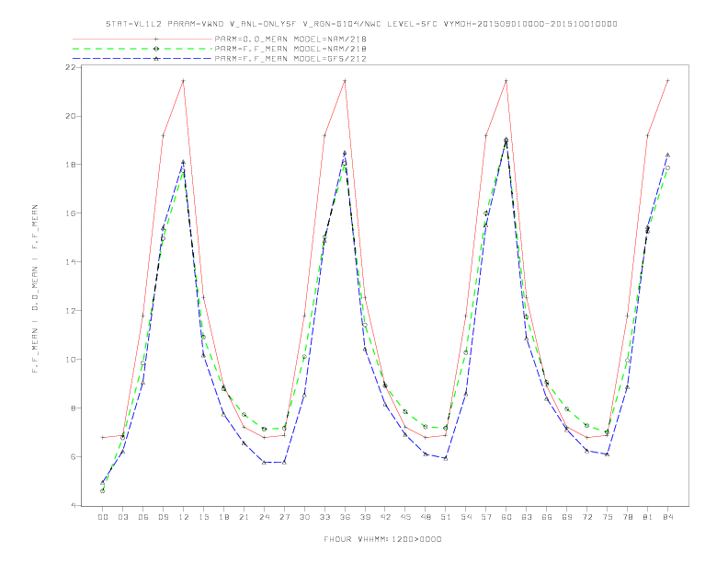Image resolution: width=728 pixels, height=563 pixels.
Task: Click the y-axis tick label 10
Action: pos(70,360)
